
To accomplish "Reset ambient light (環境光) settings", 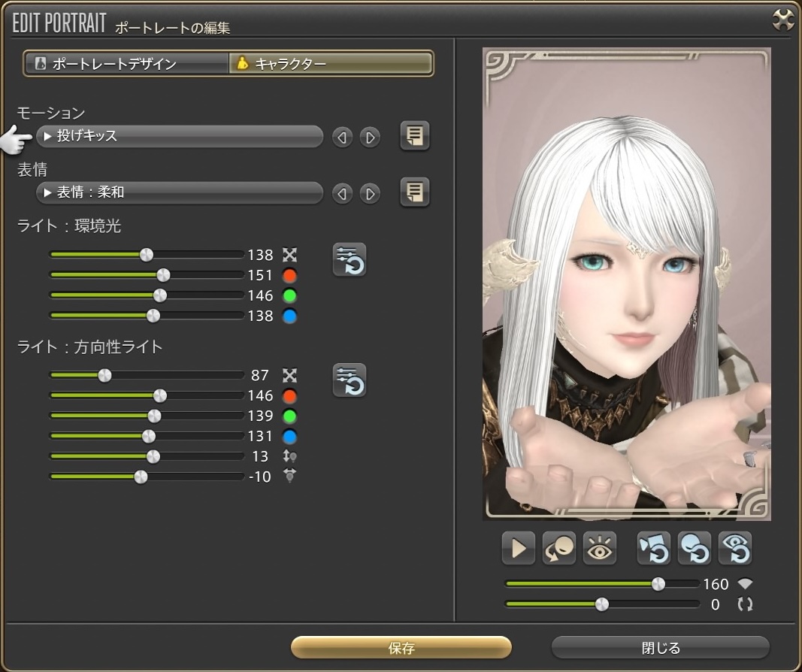I will 350,260.
